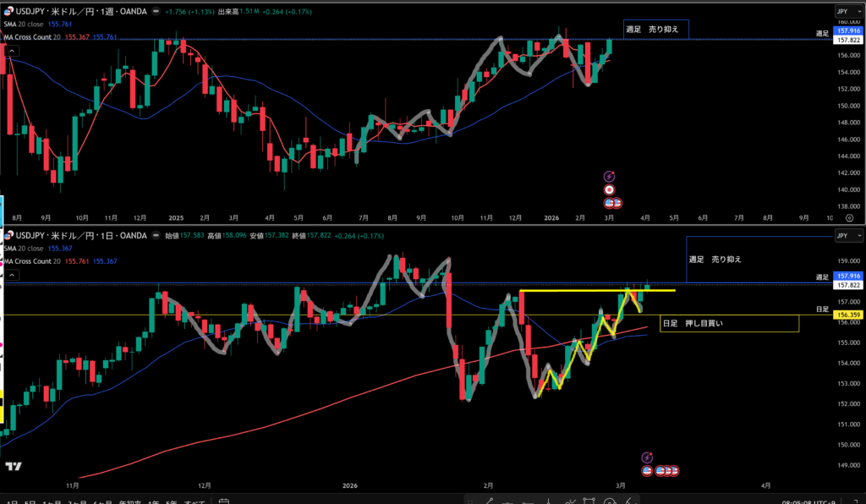Click the lightning event icon on daily chart

(647, 457)
